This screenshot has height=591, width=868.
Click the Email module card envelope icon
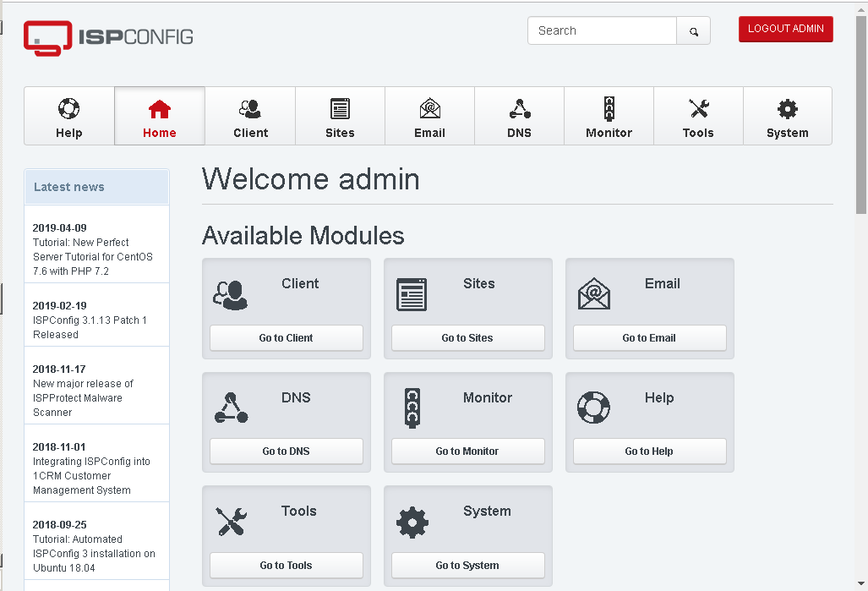594,293
